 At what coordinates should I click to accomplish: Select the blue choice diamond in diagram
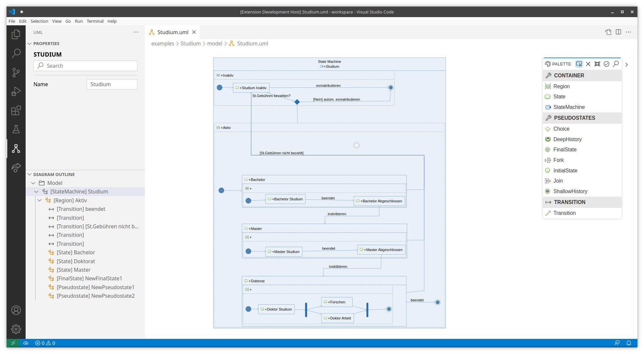(297, 102)
